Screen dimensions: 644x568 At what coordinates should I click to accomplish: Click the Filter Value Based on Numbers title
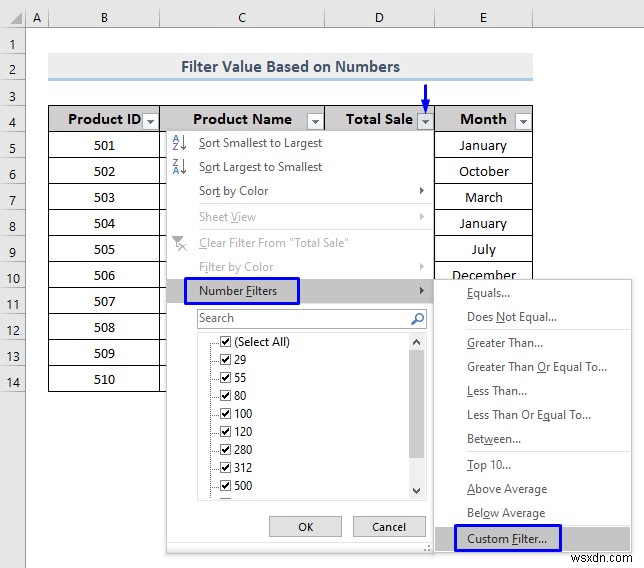click(290, 67)
